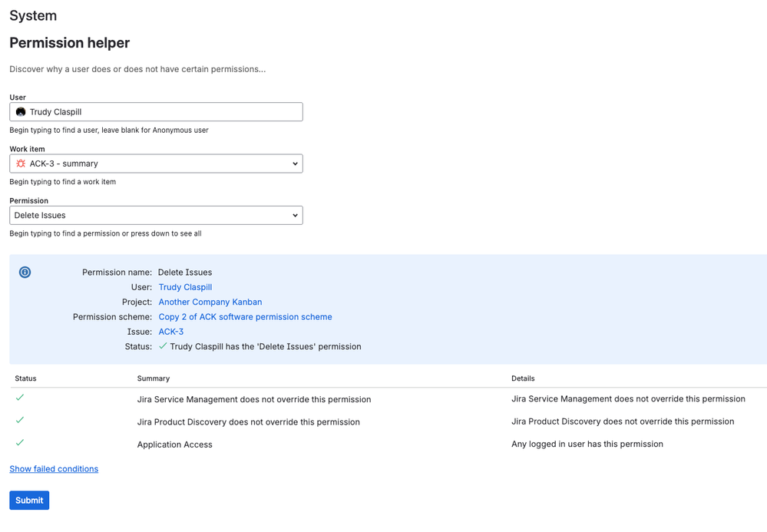767x532 pixels.
Task: Click the Details column header
Action: click(523, 378)
